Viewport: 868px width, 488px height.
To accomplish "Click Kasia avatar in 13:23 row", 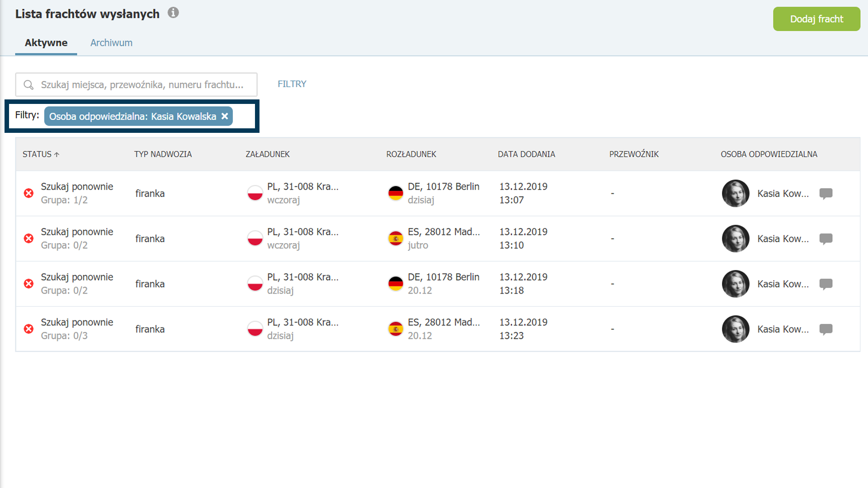I will (x=736, y=329).
